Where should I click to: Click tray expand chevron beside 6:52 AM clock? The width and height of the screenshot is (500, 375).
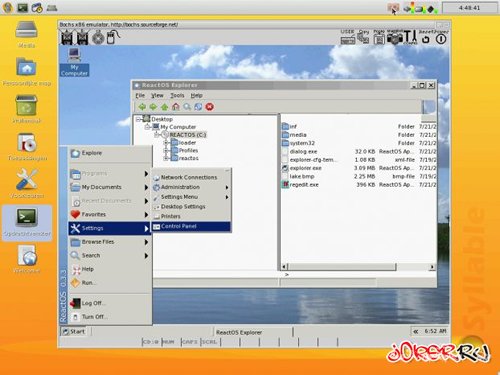point(416,331)
